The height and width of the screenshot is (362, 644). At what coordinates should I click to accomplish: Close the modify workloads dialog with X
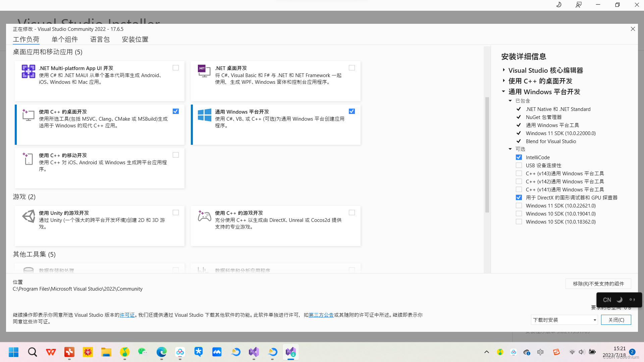633,29
